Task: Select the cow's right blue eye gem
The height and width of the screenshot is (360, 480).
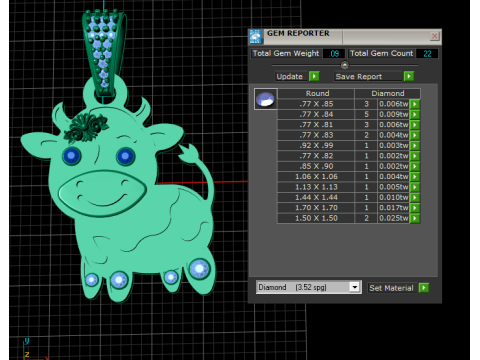Action: (x=125, y=156)
